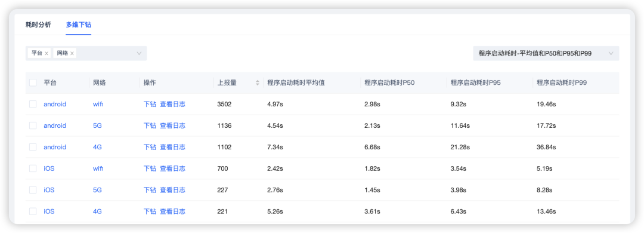
Task: Click the 19.46s P99 cell
Action: (546, 104)
